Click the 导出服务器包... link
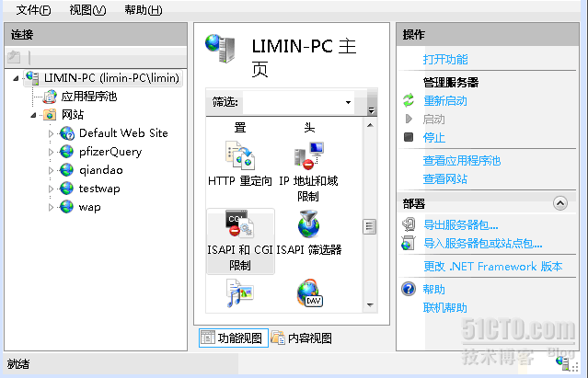 (x=461, y=224)
